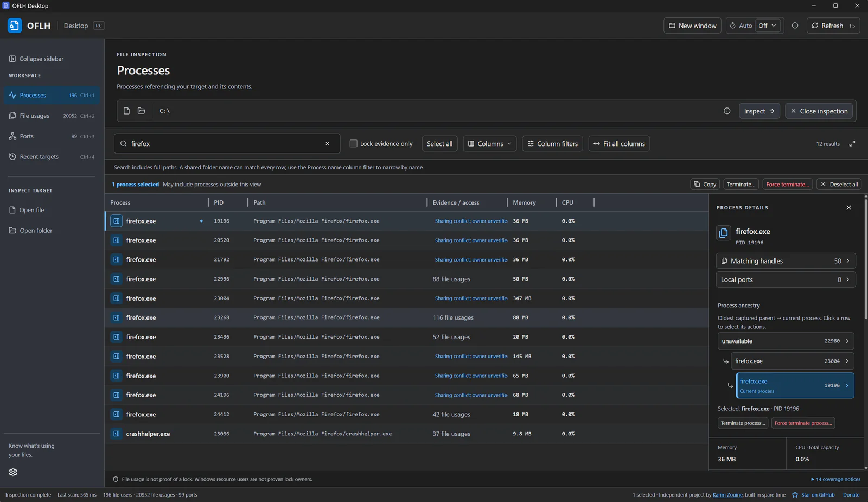Click the info icon next to Inspect
Screen dimensions: 868x502
coord(727,111)
